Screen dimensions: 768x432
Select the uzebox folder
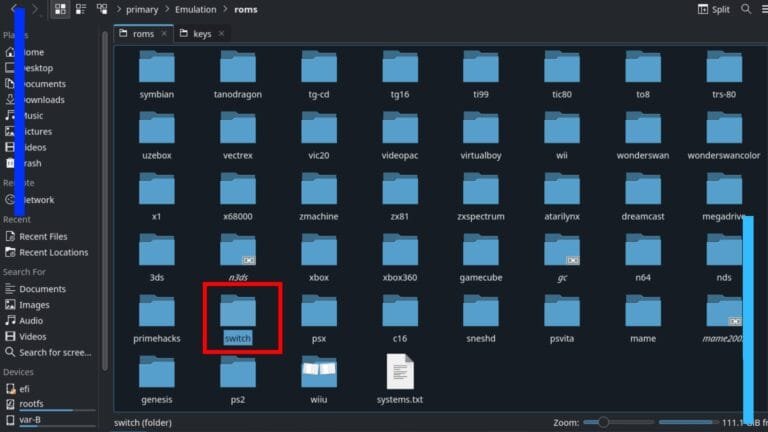[157, 135]
